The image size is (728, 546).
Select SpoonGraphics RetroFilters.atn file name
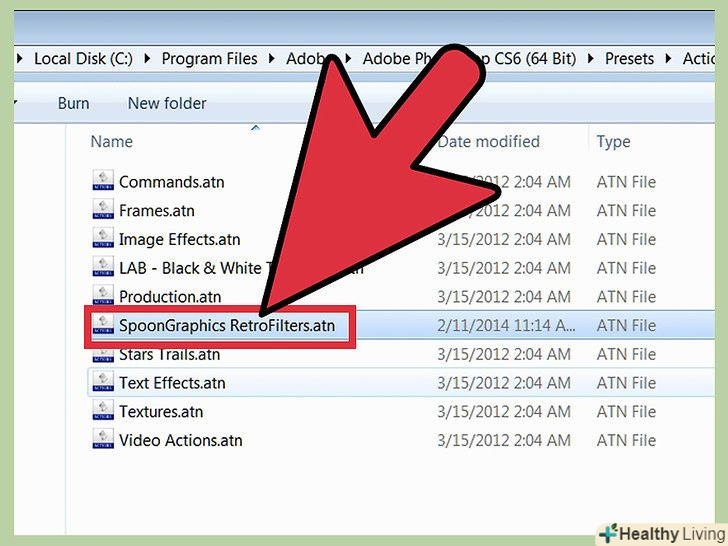click(x=227, y=326)
